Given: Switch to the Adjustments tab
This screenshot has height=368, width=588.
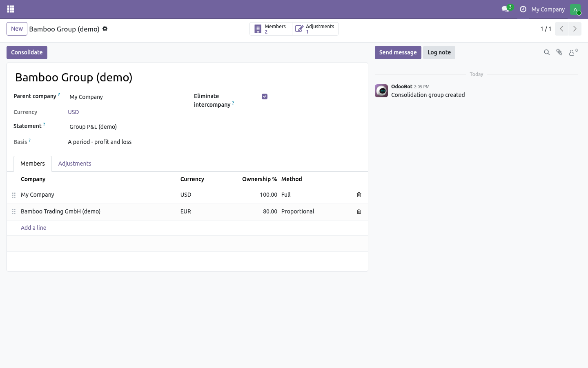Looking at the screenshot, I should pos(75,164).
